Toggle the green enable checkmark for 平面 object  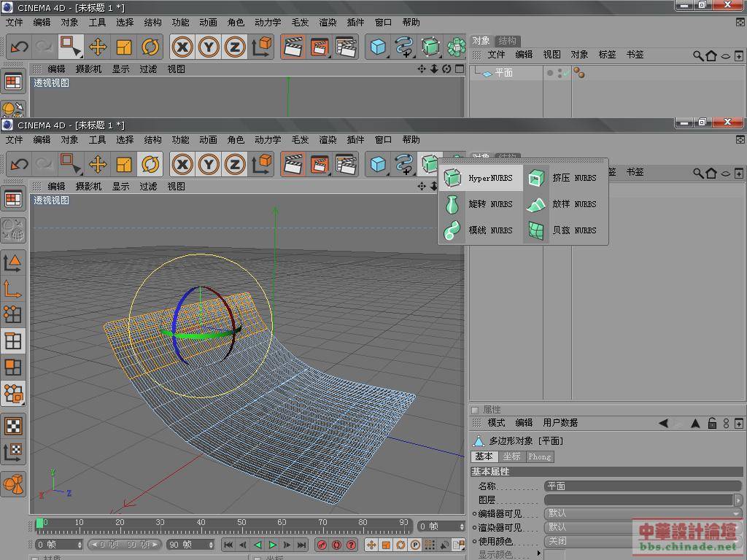[565, 73]
